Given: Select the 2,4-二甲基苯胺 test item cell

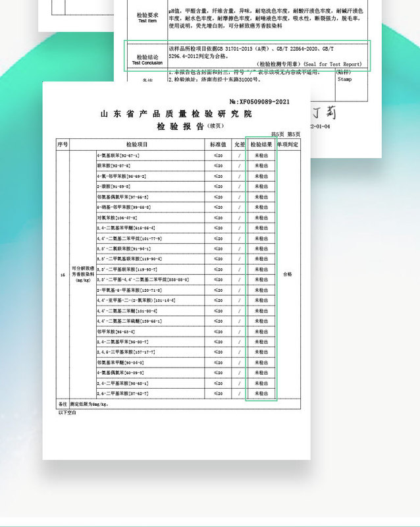Looking at the screenshot, I should (150, 383).
